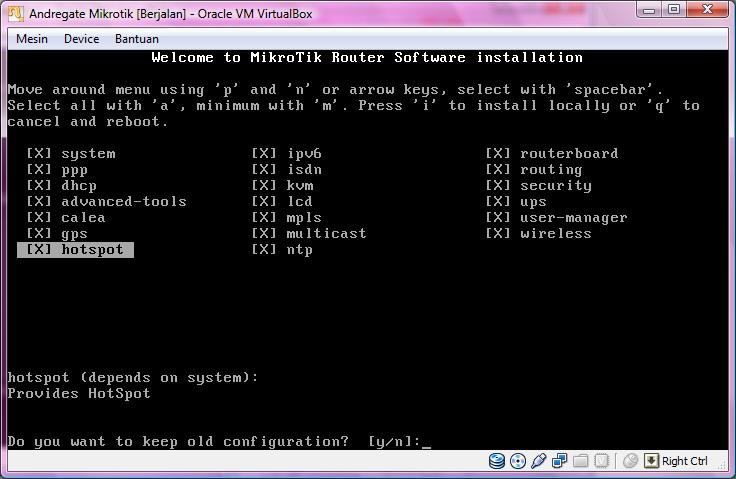
Task: Close the VirtualBox VM window
Action: point(707,10)
